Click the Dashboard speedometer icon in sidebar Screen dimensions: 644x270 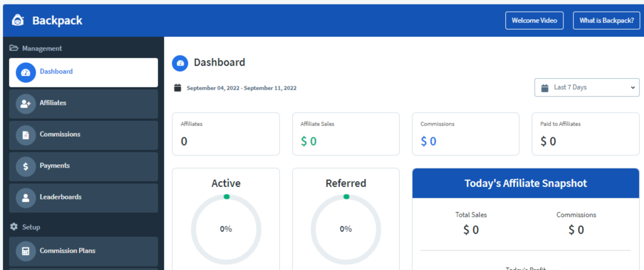click(26, 73)
